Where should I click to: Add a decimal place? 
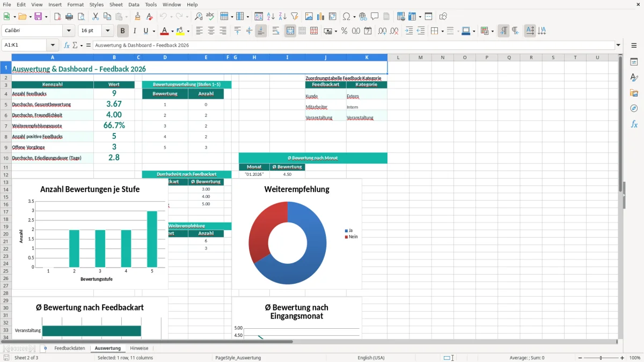pyautogui.click(x=383, y=31)
